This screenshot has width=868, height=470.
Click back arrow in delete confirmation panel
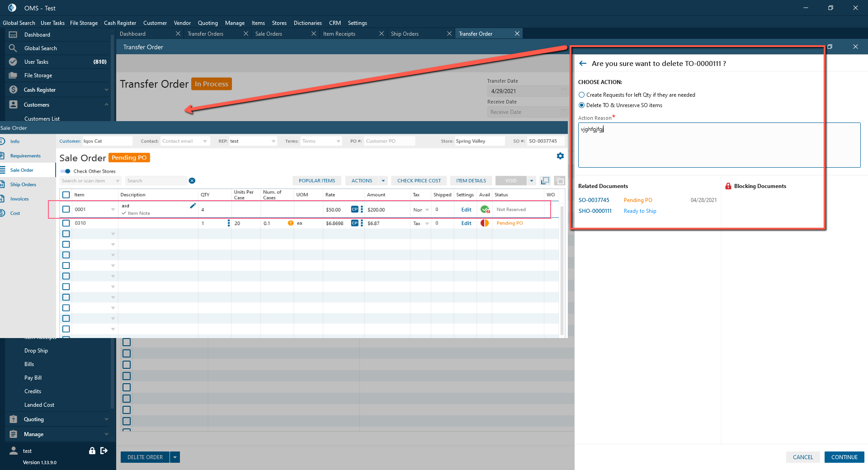(x=583, y=64)
